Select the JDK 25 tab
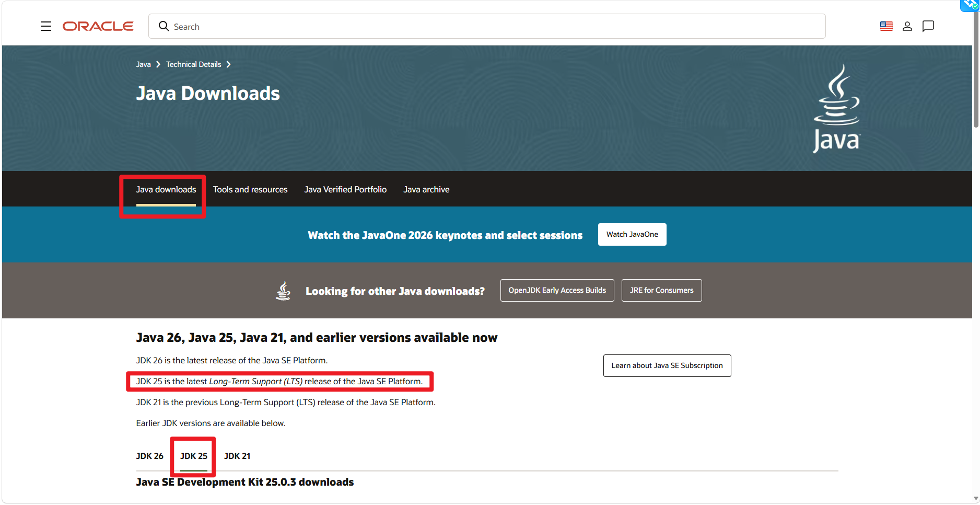Screen dimensions: 980x505 click(x=194, y=456)
